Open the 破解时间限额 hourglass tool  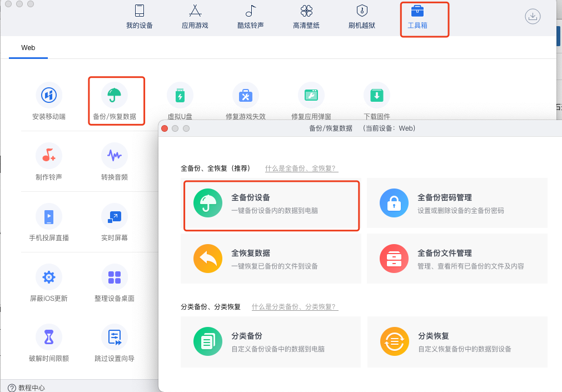[49, 337]
